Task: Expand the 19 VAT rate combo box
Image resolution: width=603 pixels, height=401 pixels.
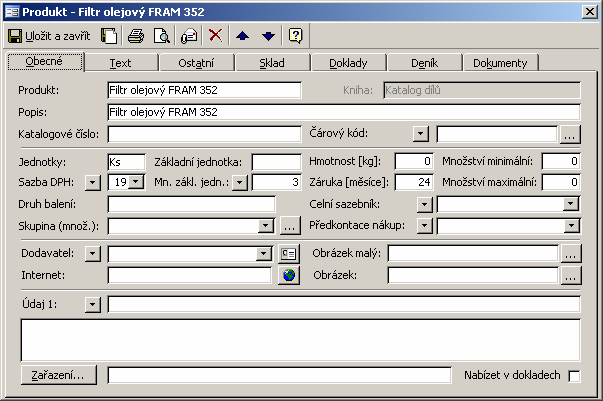Action: [136, 181]
